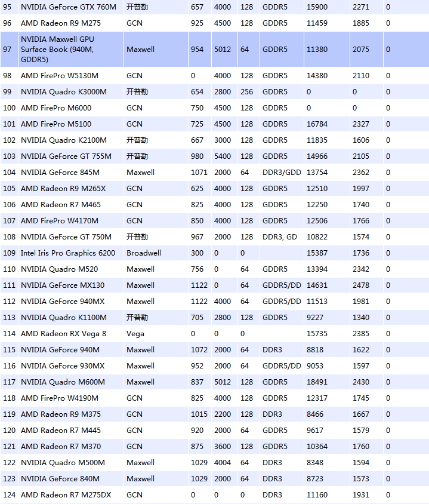This screenshot has width=429, height=504.
Task: Select memory clock value 4004
Action: 223,463
